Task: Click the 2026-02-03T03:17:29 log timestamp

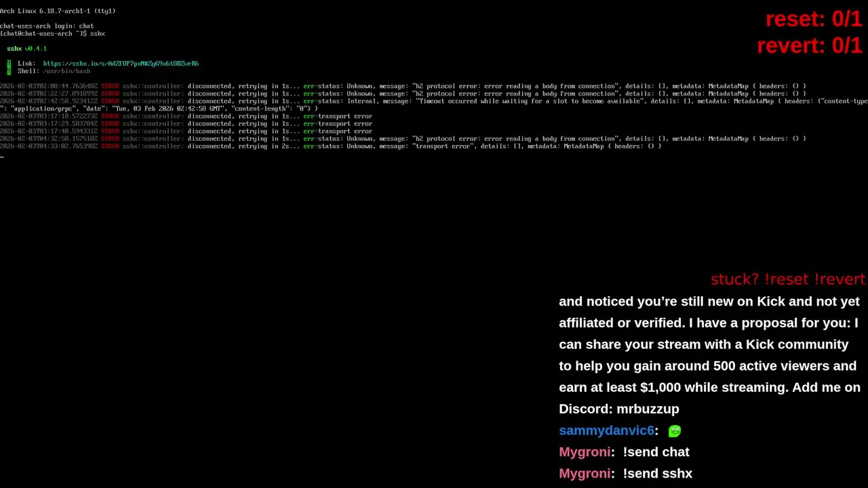Action: tap(49, 124)
